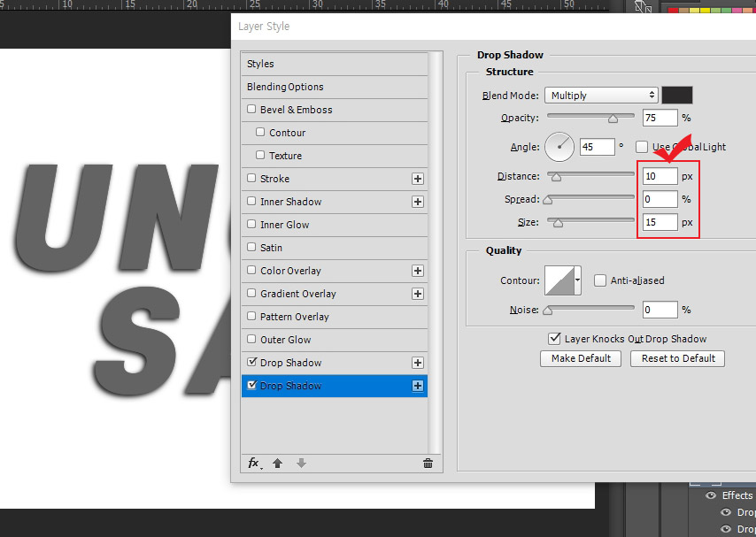Move effect up with the up arrow
Viewport: 756px width, 537px height.
pos(277,464)
